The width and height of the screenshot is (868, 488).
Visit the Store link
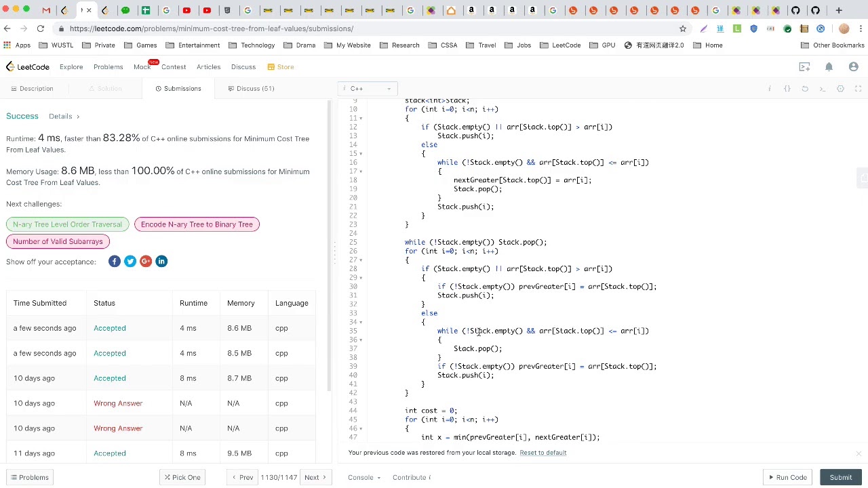[281, 67]
